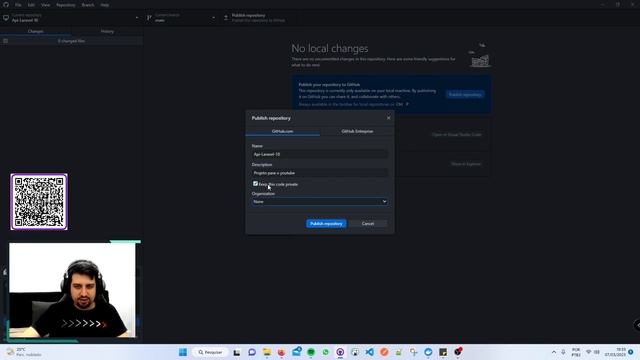The height and width of the screenshot is (360, 640).
Task: Click Open in Visual Studio Code button
Action: pyautogui.click(x=456, y=135)
